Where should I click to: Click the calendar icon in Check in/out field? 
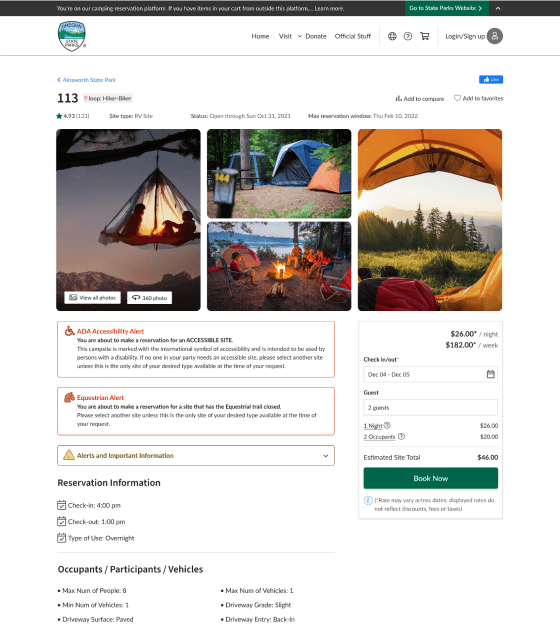[491, 374]
